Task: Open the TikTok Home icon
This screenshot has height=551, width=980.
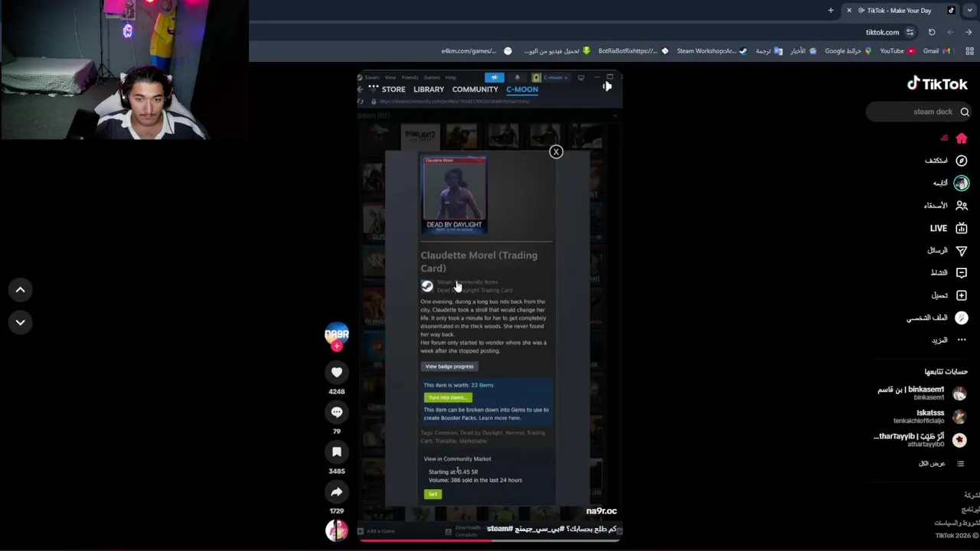Action: pos(962,139)
